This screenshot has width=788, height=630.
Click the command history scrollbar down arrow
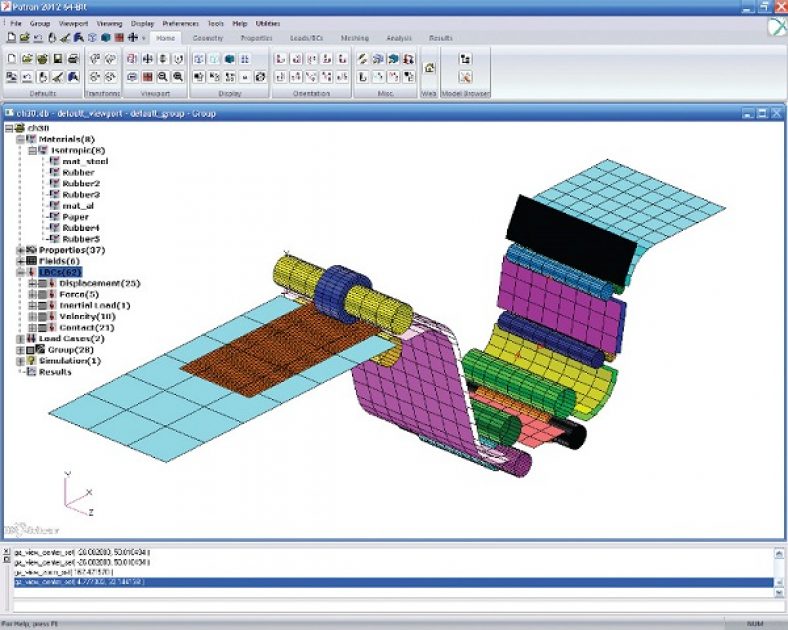point(779,593)
